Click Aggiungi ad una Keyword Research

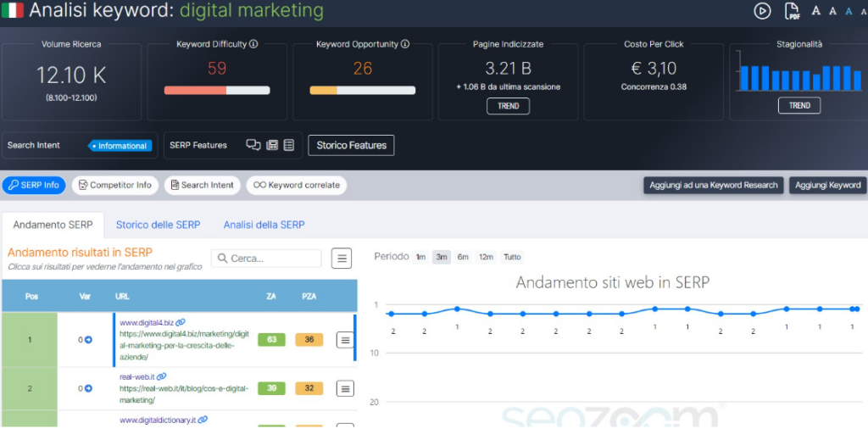point(714,185)
